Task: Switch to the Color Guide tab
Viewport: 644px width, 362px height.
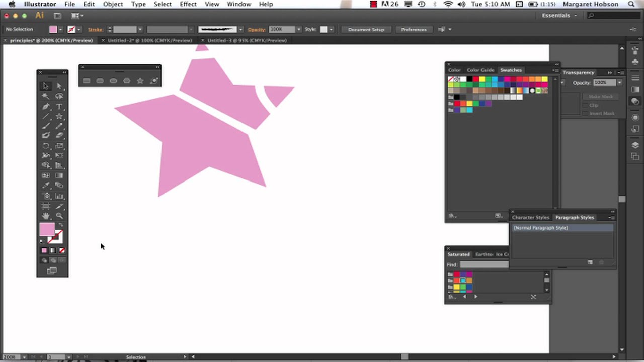Action: pos(480,70)
